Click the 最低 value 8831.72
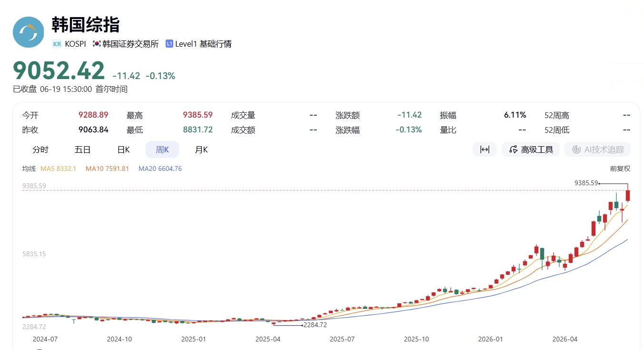The width and height of the screenshot is (644, 350). coord(198,130)
